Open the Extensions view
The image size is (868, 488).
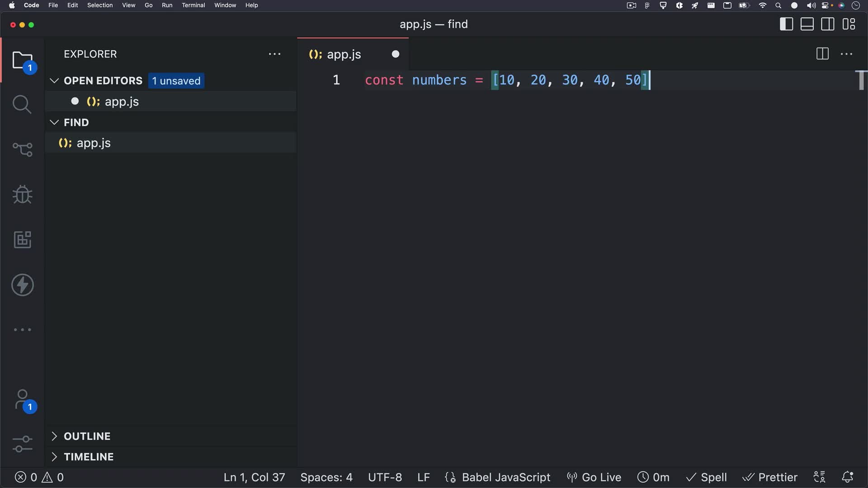(22, 239)
